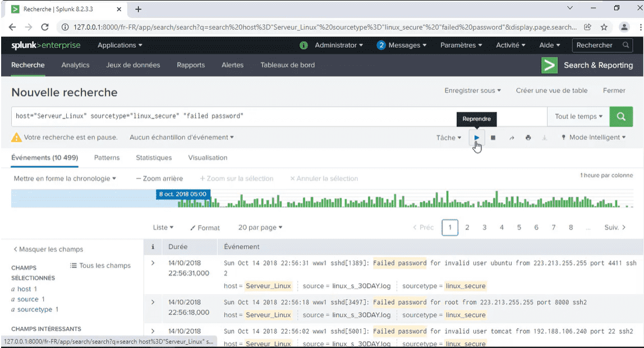This screenshot has height=348, width=644.
Task: Open Liste display dropdown
Action: click(x=163, y=227)
